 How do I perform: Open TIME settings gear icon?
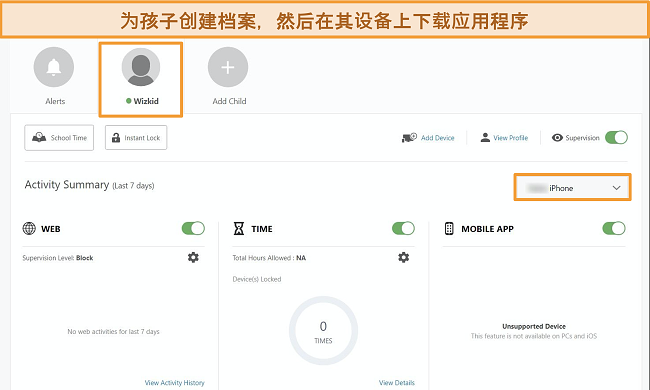403,257
